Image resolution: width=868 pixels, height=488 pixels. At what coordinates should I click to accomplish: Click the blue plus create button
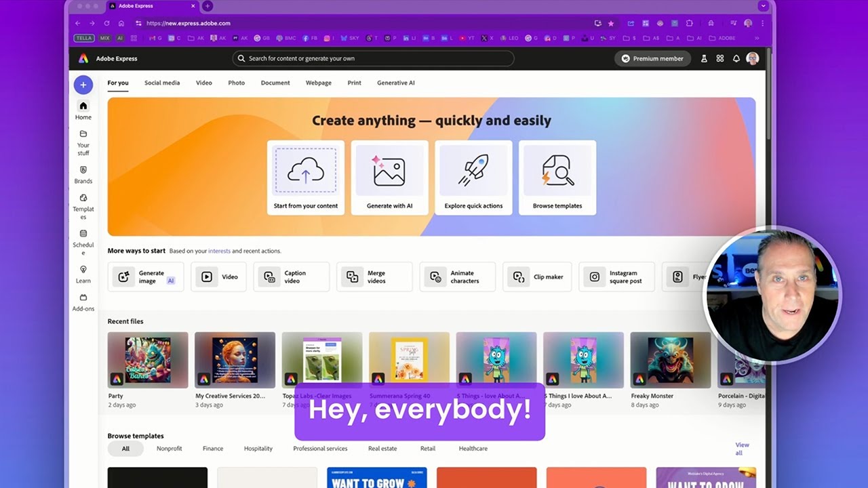tap(83, 85)
